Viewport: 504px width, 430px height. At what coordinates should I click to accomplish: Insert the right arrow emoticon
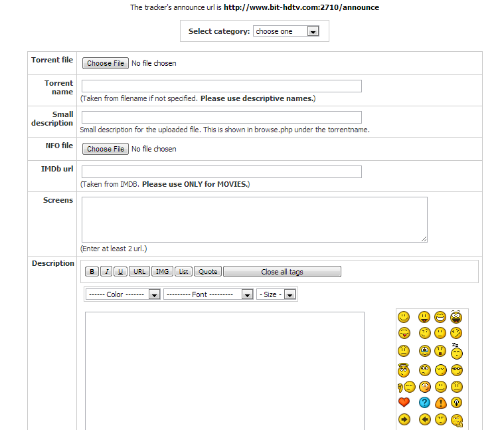click(x=404, y=419)
